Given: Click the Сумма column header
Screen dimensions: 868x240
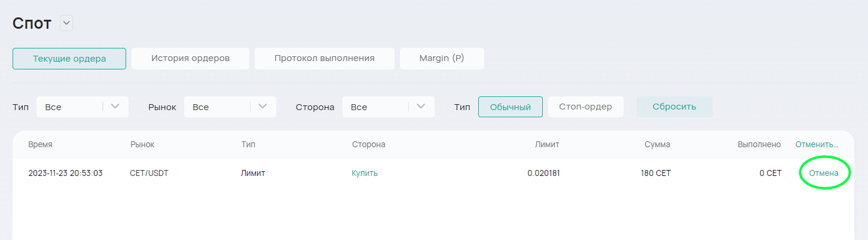Looking at the screenshot, I should click(657, 144).
